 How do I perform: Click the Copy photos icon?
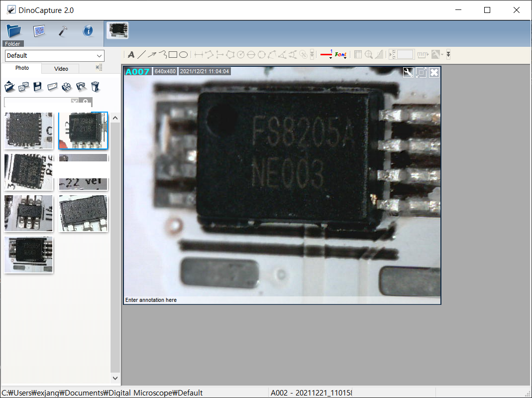[23, 87]
